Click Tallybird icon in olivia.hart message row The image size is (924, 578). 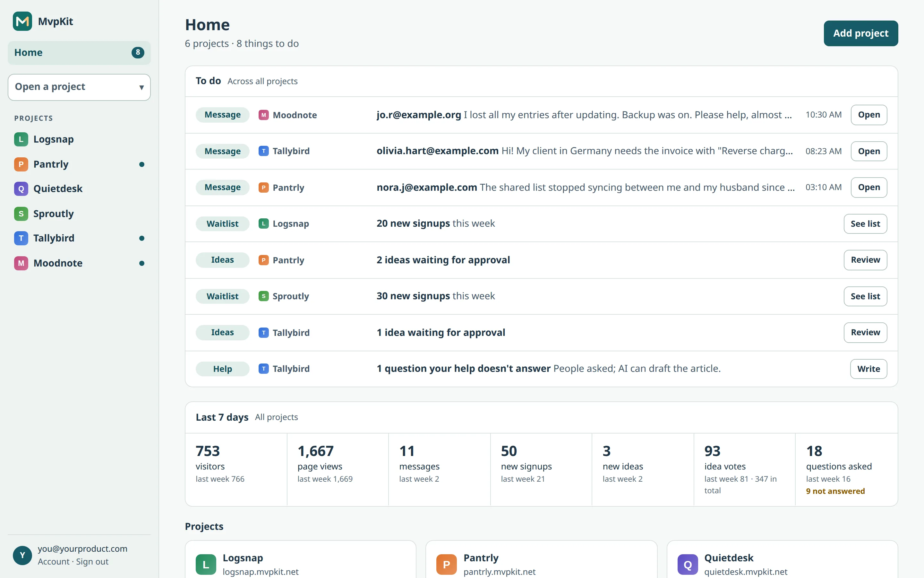point(263,151)
